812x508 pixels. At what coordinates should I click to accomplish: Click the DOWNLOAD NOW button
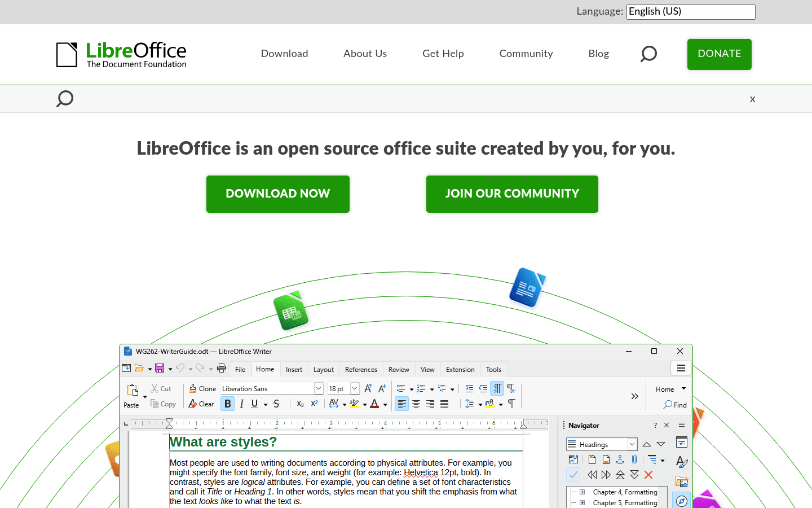278,194
